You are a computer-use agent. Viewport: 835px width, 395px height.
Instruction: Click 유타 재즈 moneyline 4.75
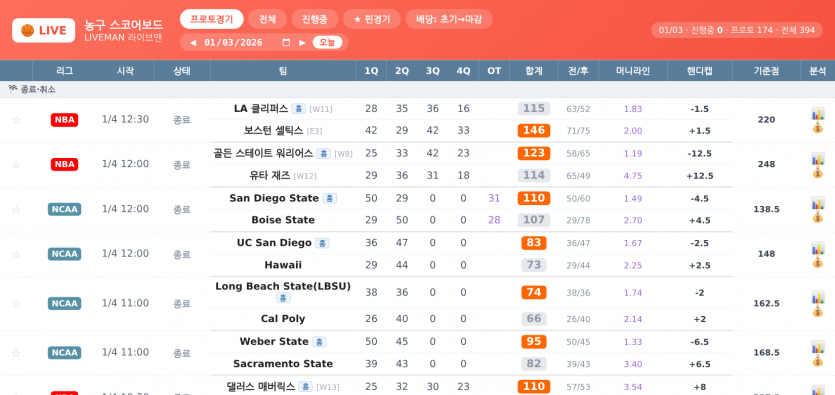(x=633, y=176)
